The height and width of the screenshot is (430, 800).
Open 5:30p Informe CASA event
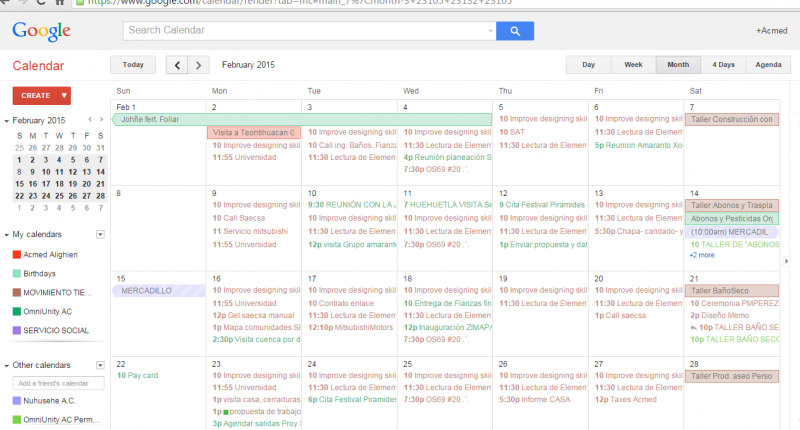(535, 399)
